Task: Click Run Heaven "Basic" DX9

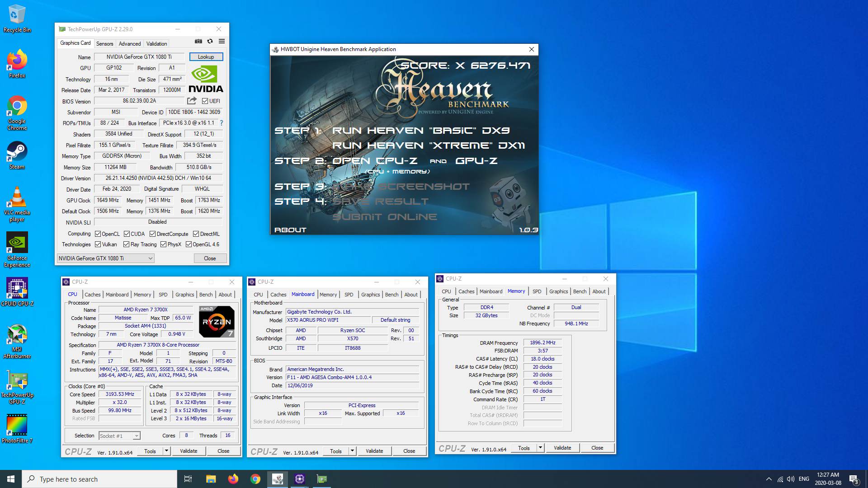Action: click(421, 131)
